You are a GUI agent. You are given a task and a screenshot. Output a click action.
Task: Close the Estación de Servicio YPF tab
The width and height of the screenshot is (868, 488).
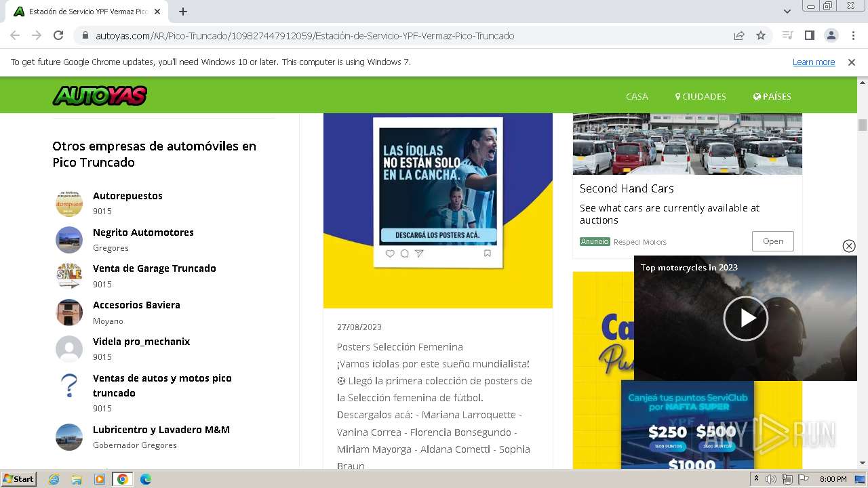[157, 12]
